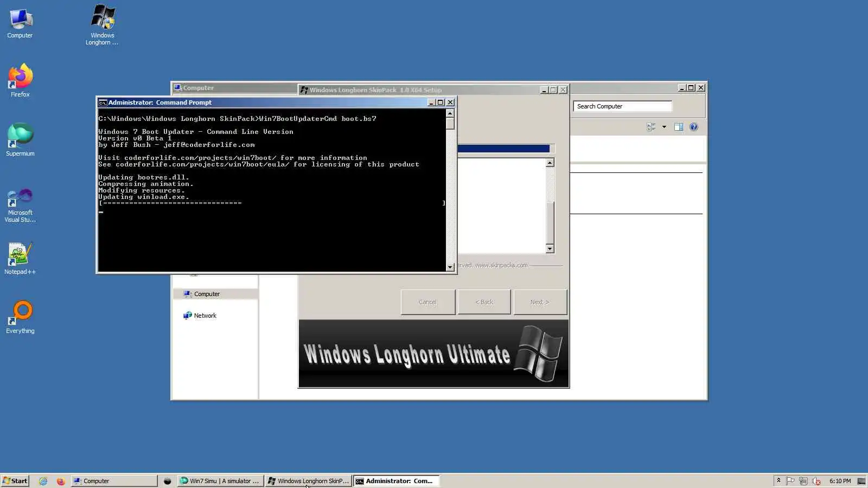Click Cancel in SkinPack Setup
868x488 pixels.
click(x=427, y=302)
